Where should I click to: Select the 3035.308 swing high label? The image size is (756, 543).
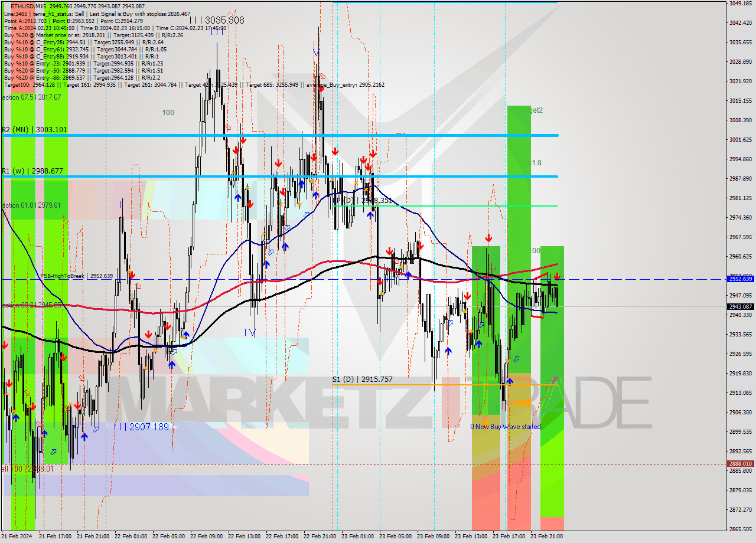tap(217, 20)
